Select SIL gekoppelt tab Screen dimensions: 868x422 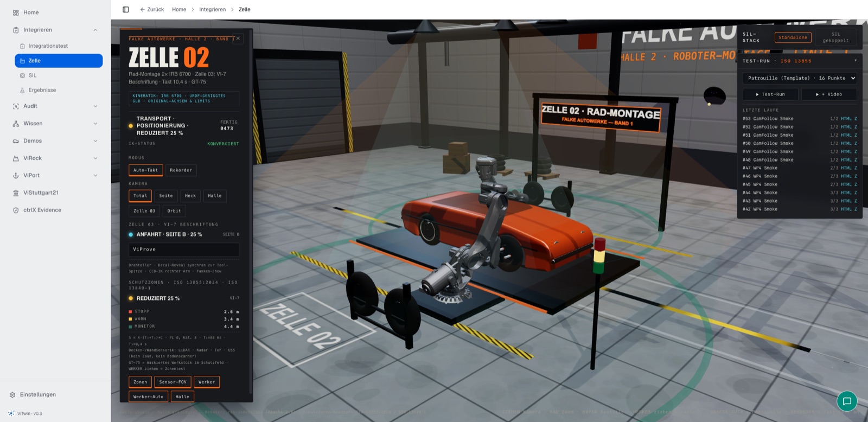pyautogui.click(x=836, y=37)
